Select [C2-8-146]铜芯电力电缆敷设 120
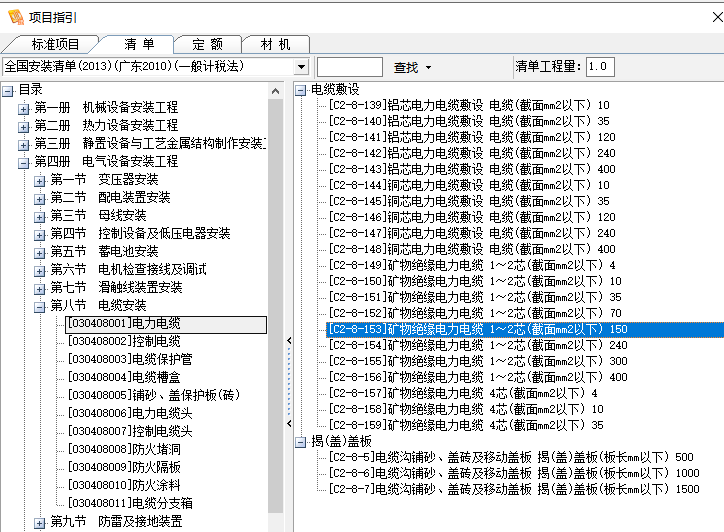724x532 pixels. pos(472,218)
